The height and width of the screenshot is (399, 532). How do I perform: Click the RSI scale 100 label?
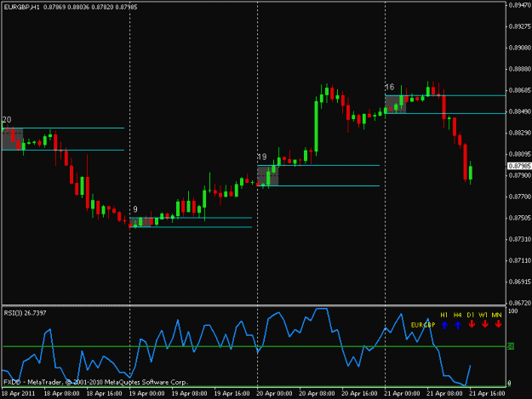(512, 311)
